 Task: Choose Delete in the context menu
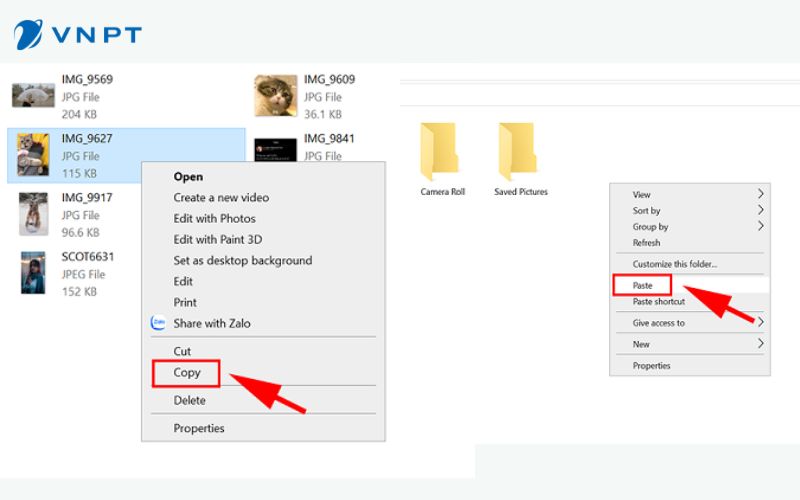(x=189, y=401)
